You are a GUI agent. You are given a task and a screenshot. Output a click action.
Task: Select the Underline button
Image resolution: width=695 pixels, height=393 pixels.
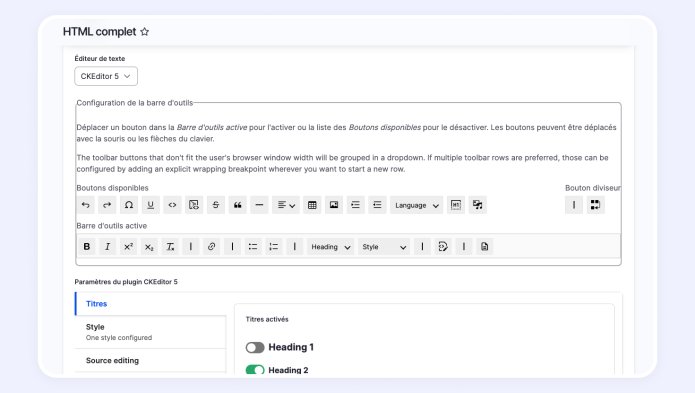click(x=150, y=205)
